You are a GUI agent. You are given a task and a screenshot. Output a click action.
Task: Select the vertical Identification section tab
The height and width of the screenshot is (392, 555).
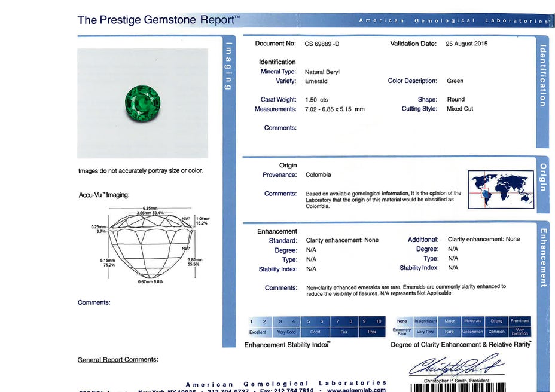542,76
